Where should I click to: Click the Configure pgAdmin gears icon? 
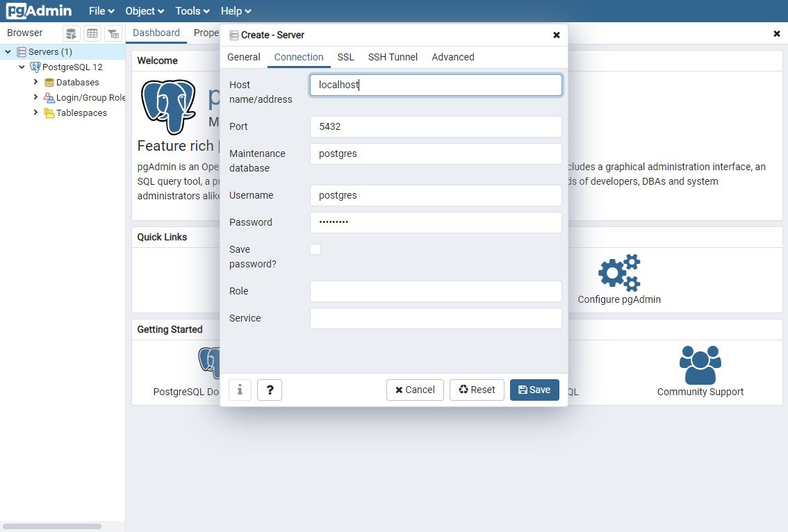[x=619, y=273]
